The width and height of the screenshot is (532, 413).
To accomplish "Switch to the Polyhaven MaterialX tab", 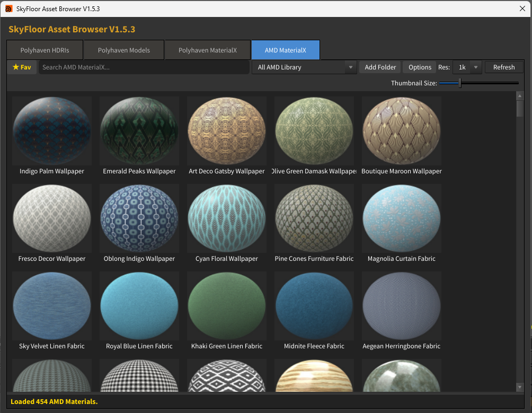I will [x=208, y=50].
